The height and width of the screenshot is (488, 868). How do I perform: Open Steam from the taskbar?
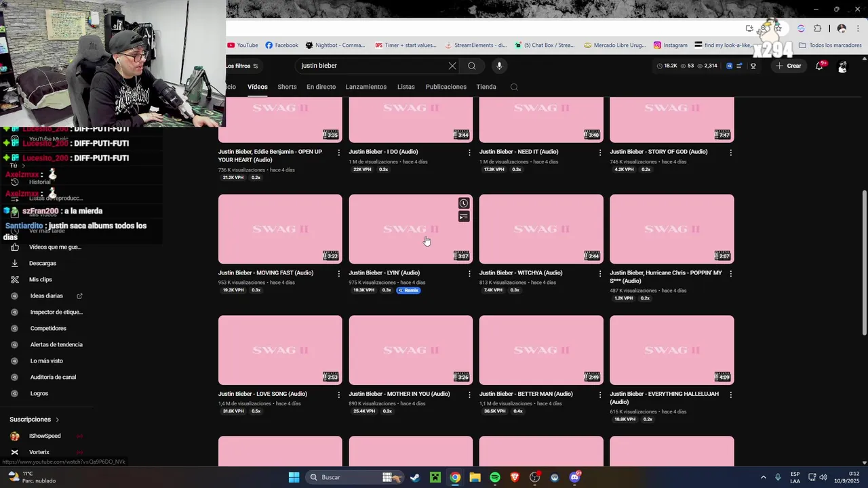(415, 477)
